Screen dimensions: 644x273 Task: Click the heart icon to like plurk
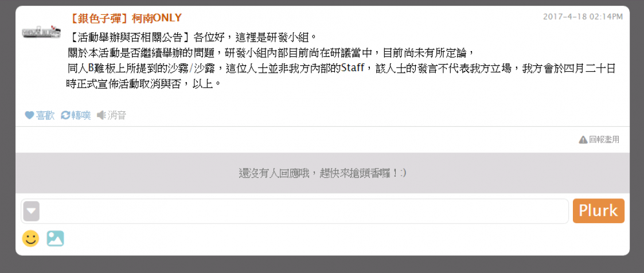[29, 115]
